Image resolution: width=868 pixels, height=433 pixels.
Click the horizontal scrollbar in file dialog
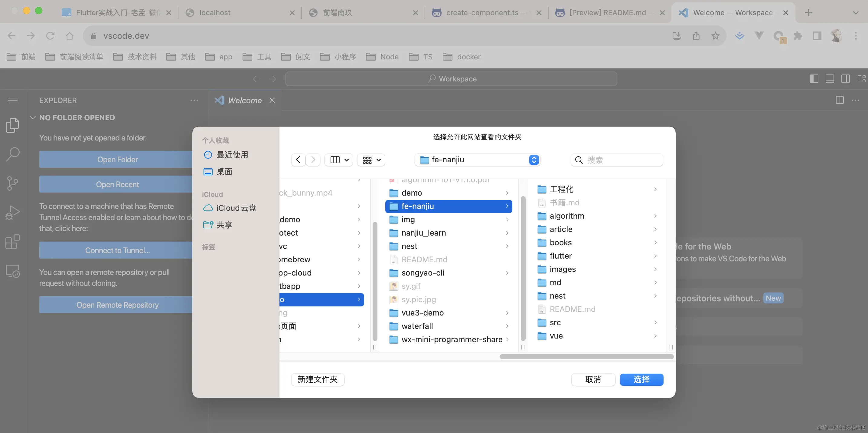coord(586,357)
